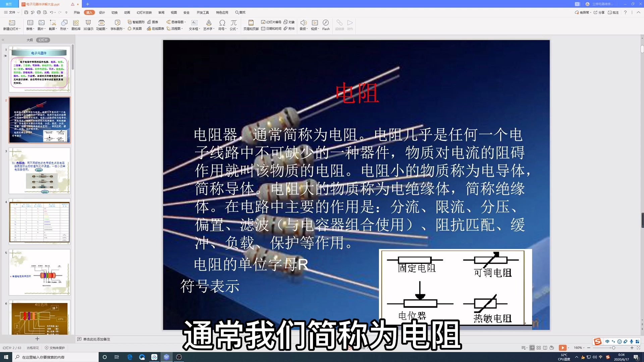Add new slide with plus button below thumbnails
This screenshot has width=644, height=362.
coord(37,339)
